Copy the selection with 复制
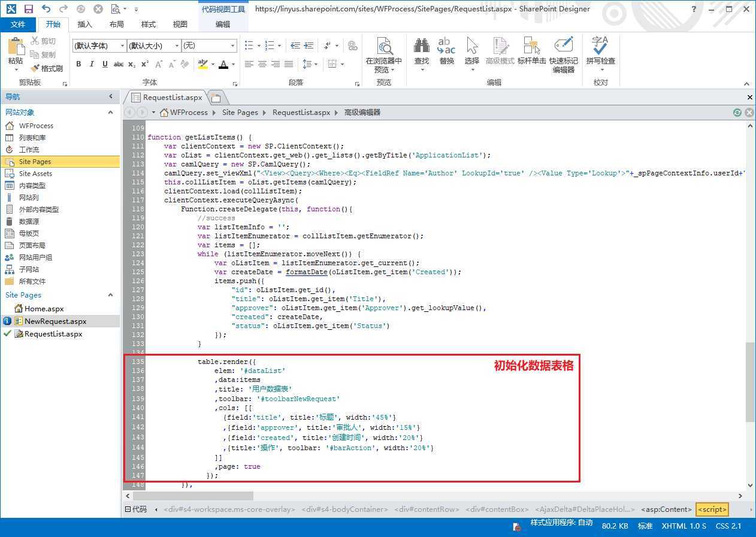 (44, 54)
